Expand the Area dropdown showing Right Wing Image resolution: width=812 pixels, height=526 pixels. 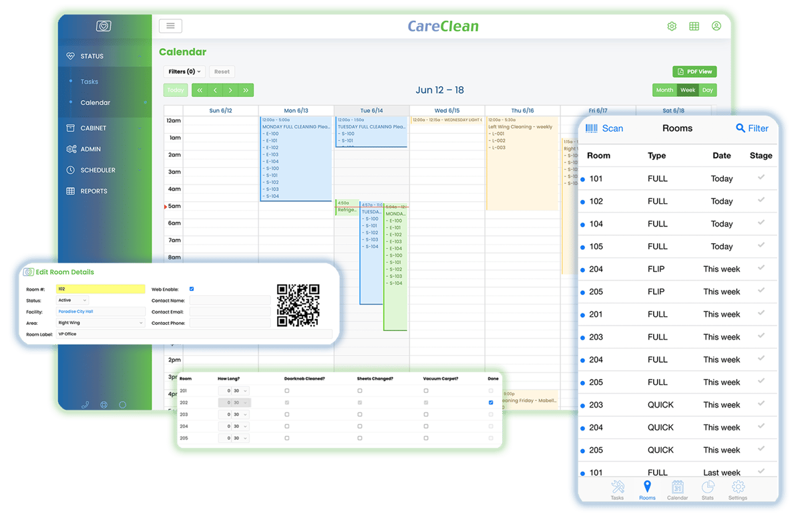[100, 323]
